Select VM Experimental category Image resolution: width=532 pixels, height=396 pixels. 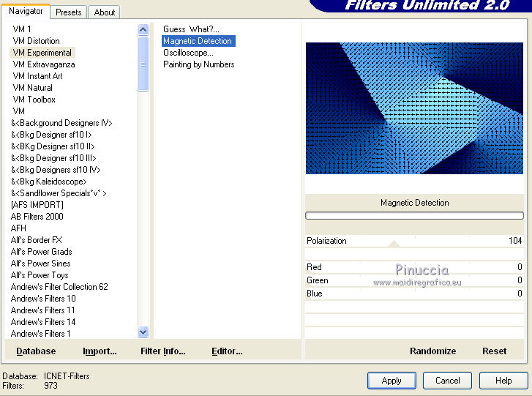pyautogui.click(x=42, y=53)
